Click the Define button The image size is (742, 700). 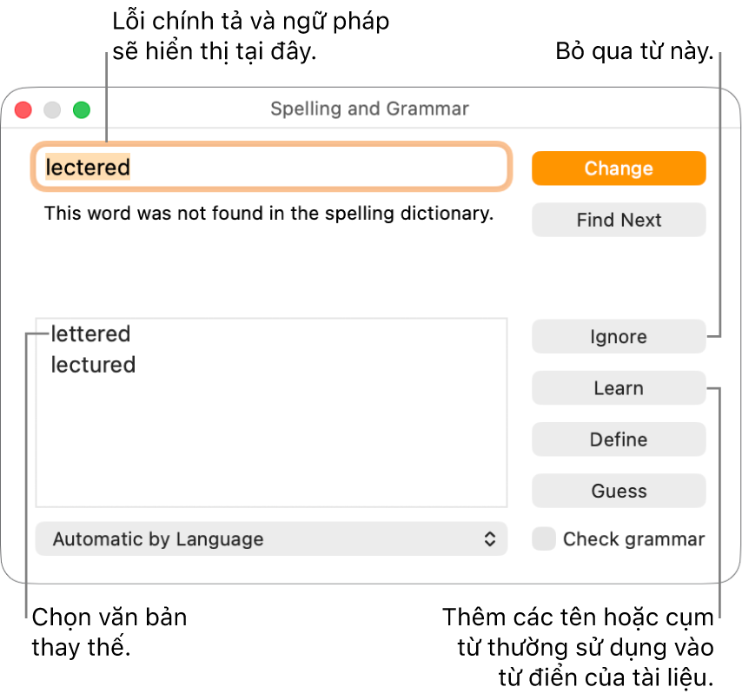(x=619, y=439)
